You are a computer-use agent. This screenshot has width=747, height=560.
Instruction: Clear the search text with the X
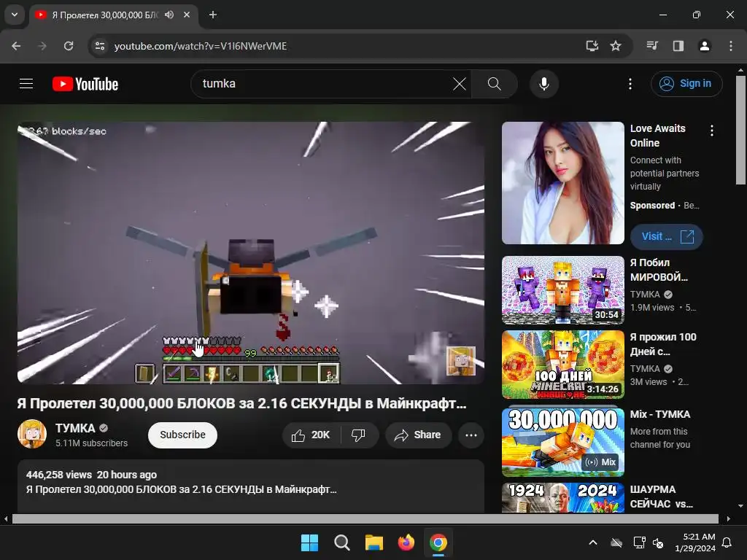point(460,84)
